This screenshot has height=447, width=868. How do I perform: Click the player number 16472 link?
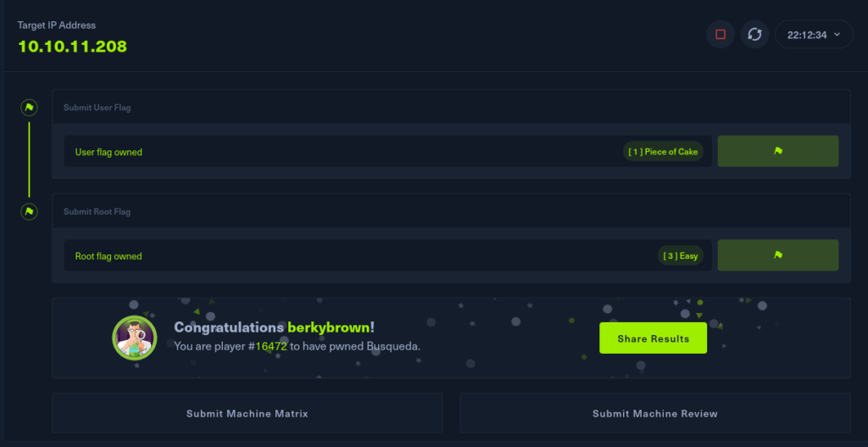pyautogui.click(x=270, y=346)
